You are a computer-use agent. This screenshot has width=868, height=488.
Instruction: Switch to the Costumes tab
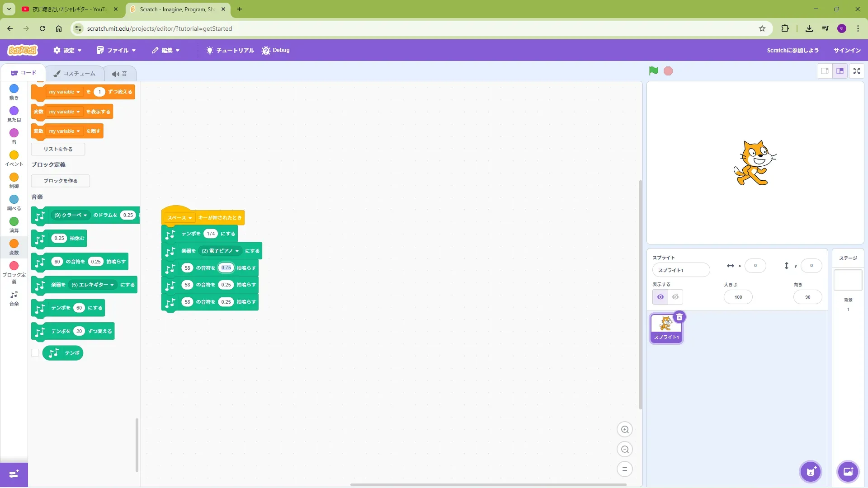click(x=75, y=73)
